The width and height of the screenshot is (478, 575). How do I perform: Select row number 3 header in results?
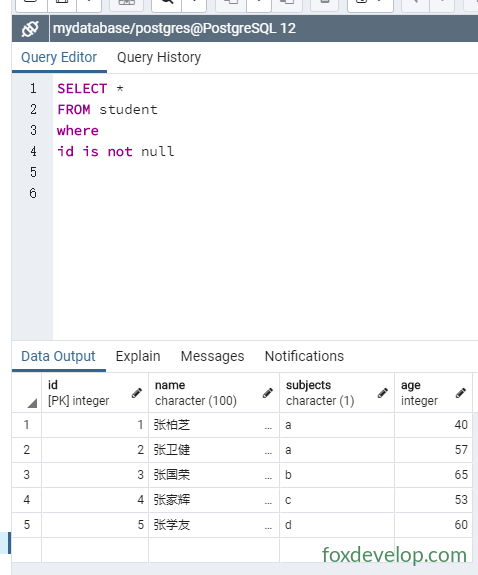(x=27, y=475)
